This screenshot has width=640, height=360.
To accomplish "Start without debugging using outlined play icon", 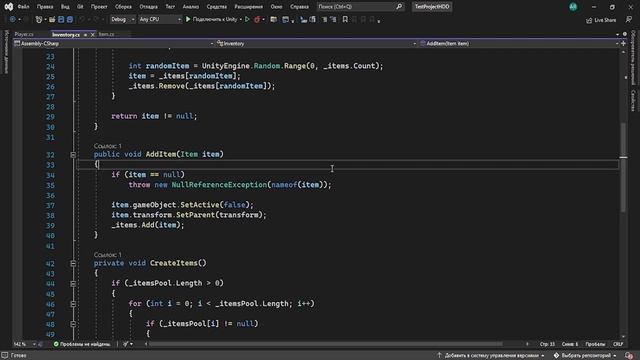I will (x=247, y=19).
